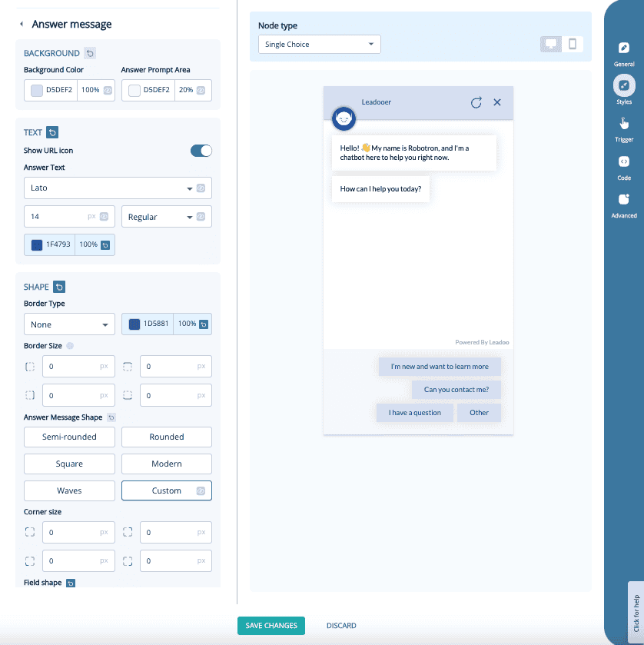Switch preview to mobile view
The width and height of the screenshot is (644, 645).
[x=573, y=44]
